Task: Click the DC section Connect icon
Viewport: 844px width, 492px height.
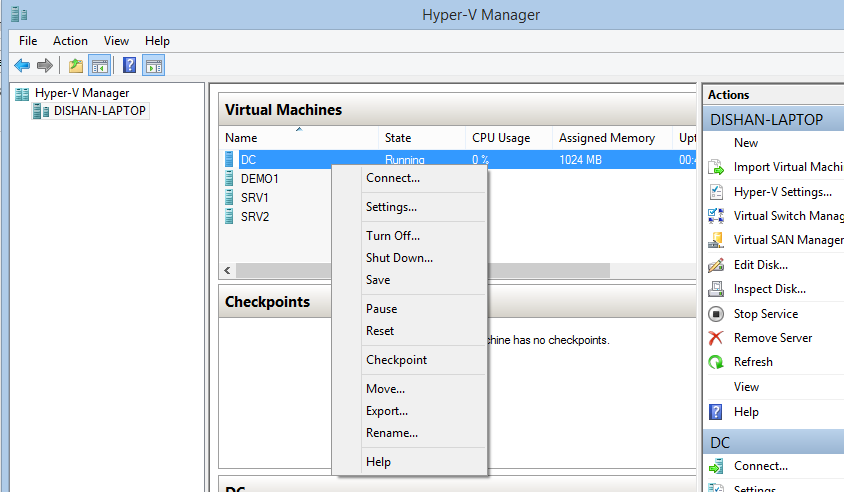Action: click(716, 466)
